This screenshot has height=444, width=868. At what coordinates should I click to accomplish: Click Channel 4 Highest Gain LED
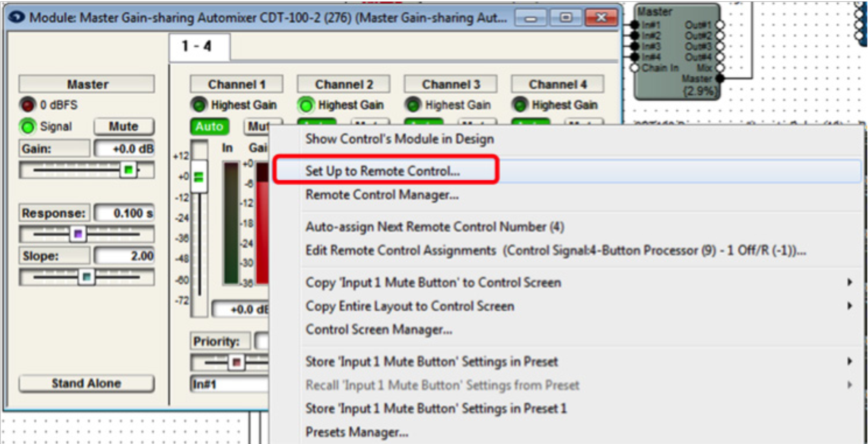520,105
